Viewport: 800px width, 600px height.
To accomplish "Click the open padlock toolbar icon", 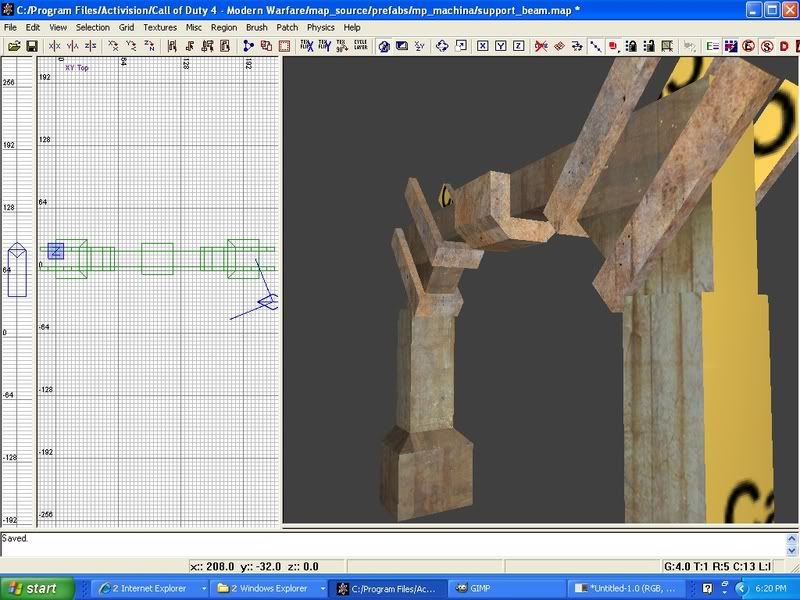I will coord(649,46).
